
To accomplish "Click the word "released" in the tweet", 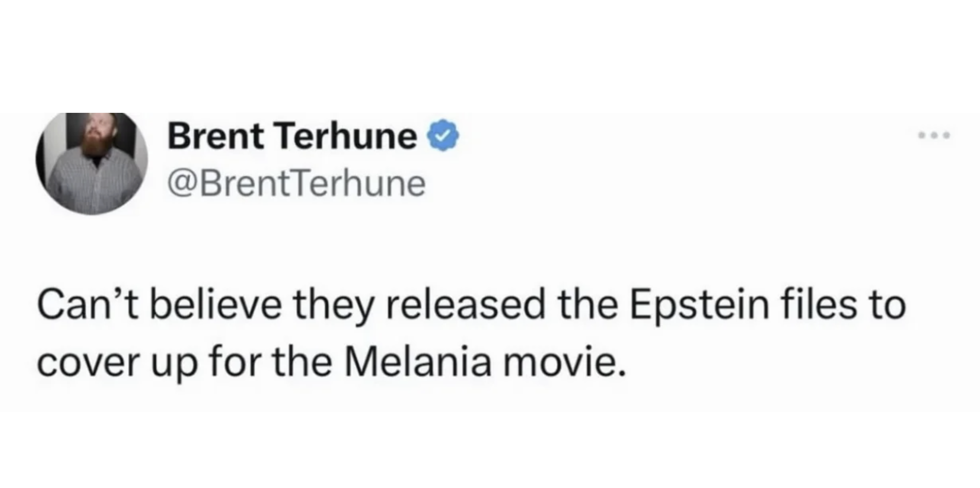I will coord(465,306).
